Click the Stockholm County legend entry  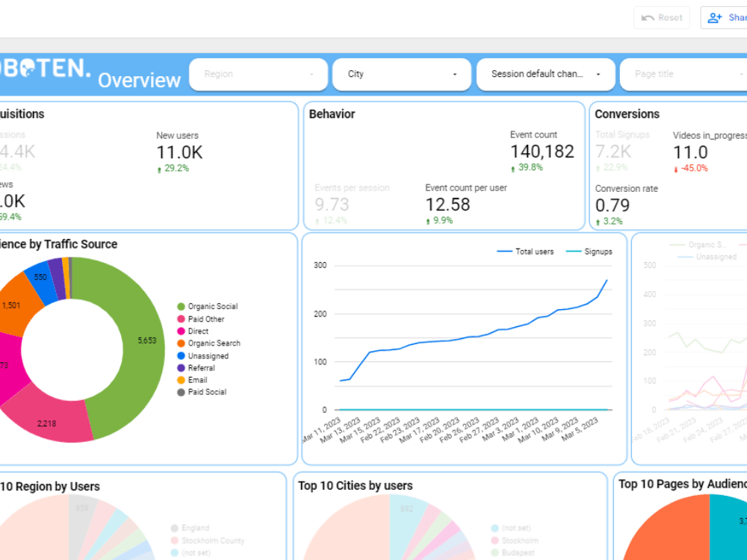[x=208, y=541]
